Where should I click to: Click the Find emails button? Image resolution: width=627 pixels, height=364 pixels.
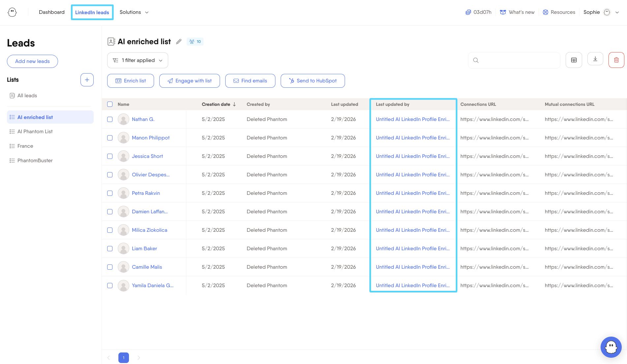(250, 81)
